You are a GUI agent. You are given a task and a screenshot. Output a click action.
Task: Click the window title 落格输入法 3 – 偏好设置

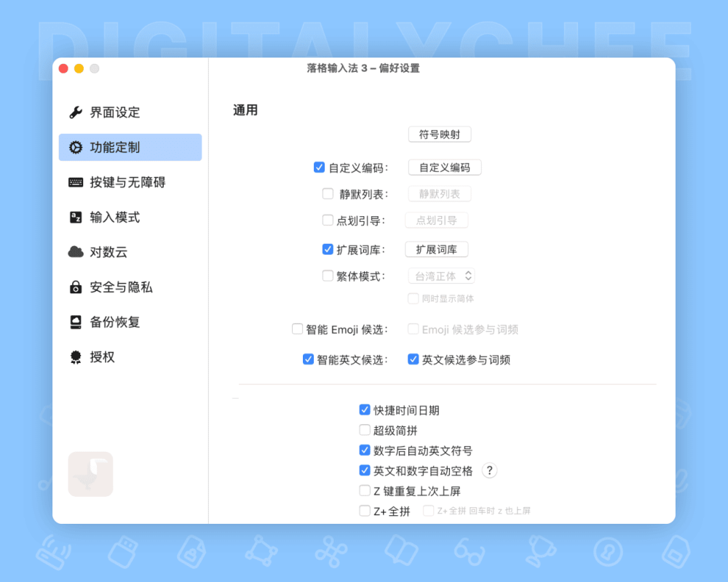click(363, 68)
